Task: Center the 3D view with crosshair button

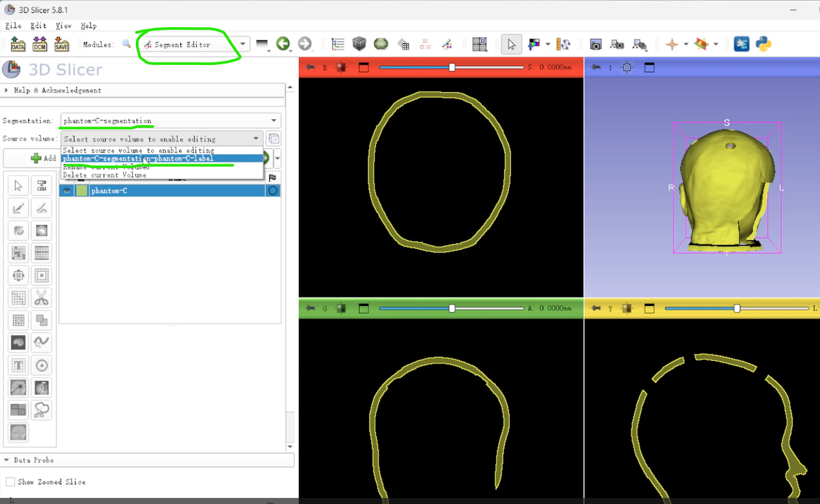Action: pos(627,67)
